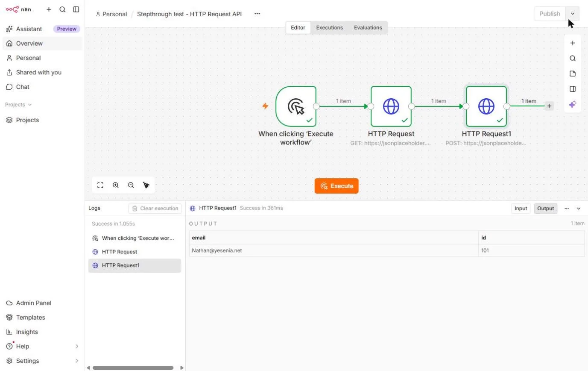Open AI sparkle assistant on canvas
This screenshot has width=588, height=371.
(x=573, y=105)
